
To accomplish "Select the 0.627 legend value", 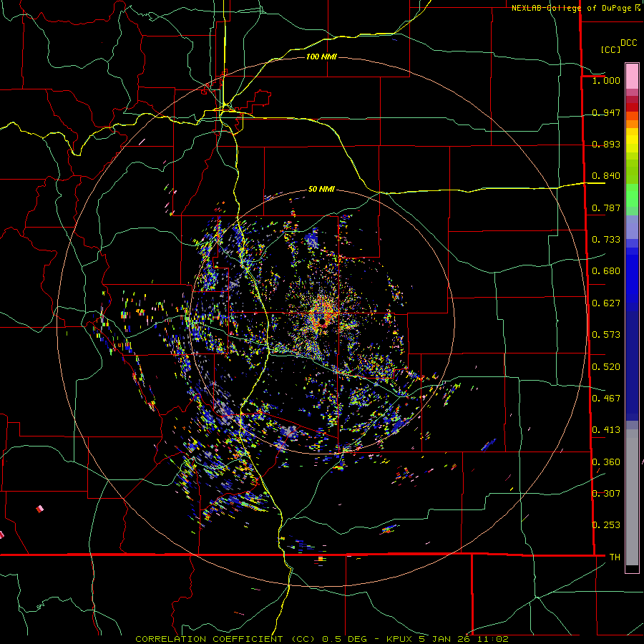I will coord(606,303).
